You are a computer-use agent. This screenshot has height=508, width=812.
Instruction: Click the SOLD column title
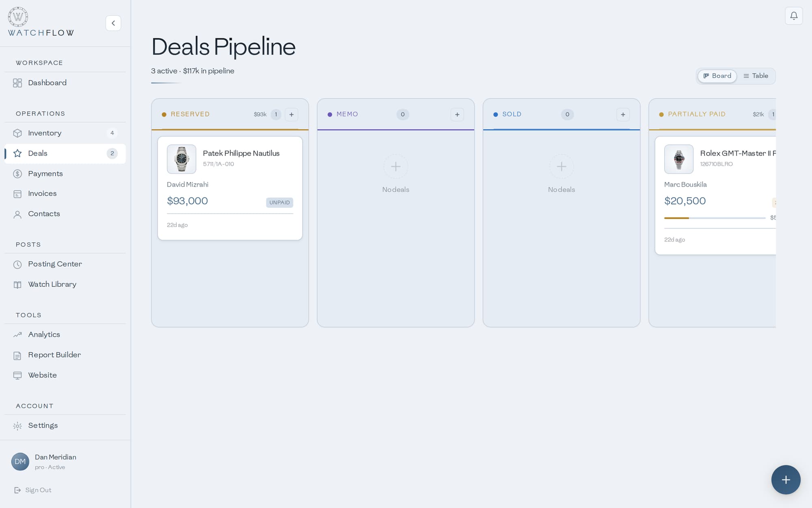coord(512,114)
